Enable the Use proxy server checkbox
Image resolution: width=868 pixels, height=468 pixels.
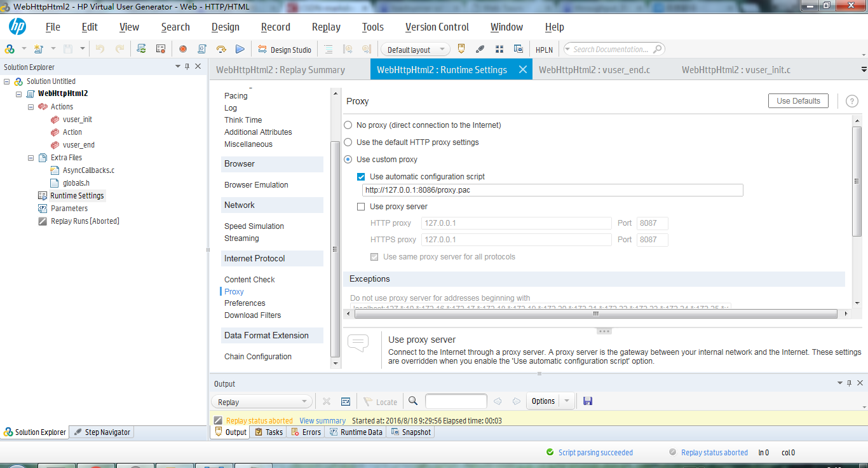pos(361,207)
